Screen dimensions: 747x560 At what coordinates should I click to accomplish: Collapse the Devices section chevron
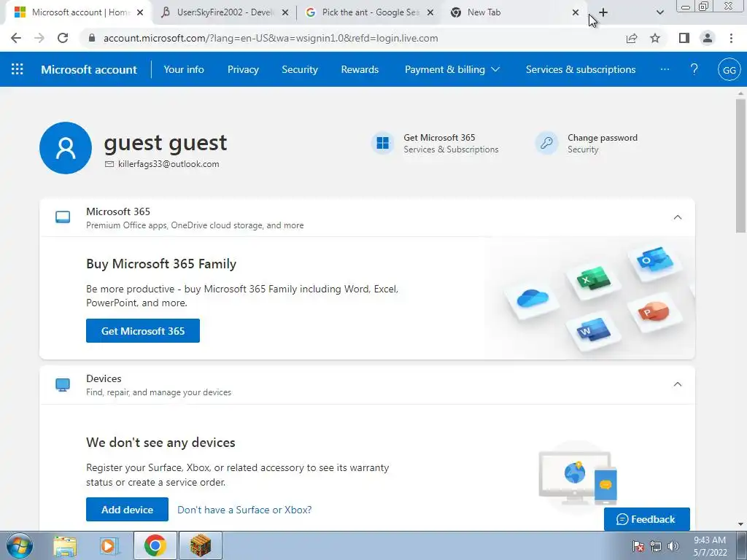(x=678, y=384)
